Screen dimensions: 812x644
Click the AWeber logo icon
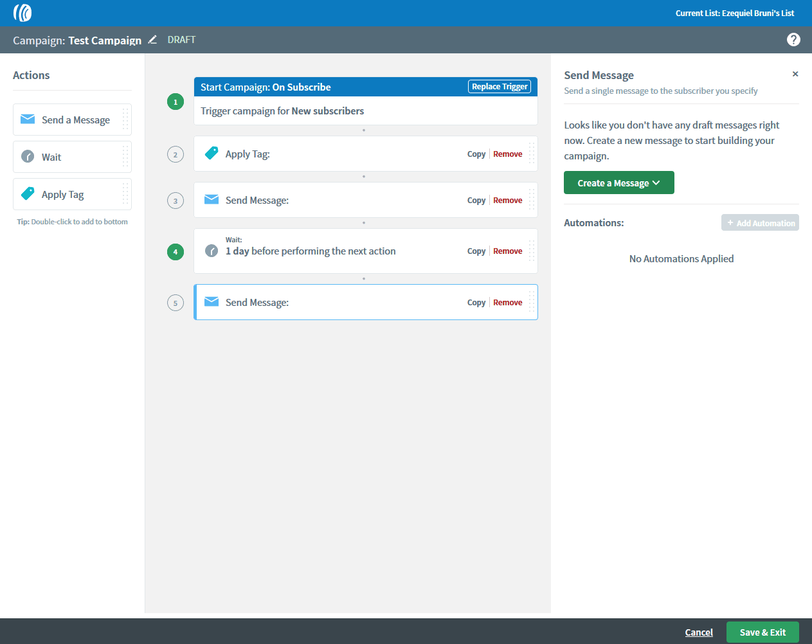coord(22,13)
